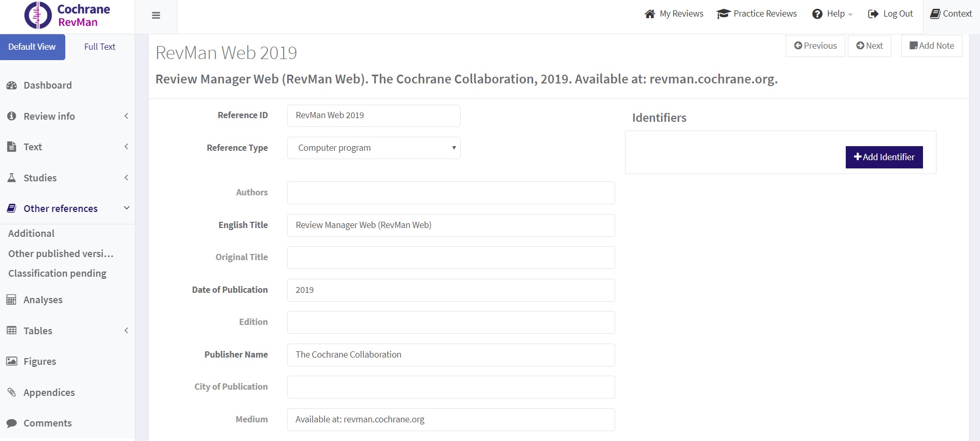This screenshot has width=980, height=441.
Task: Open Appendices via paperclip icon
Action: tap(11, 392)
